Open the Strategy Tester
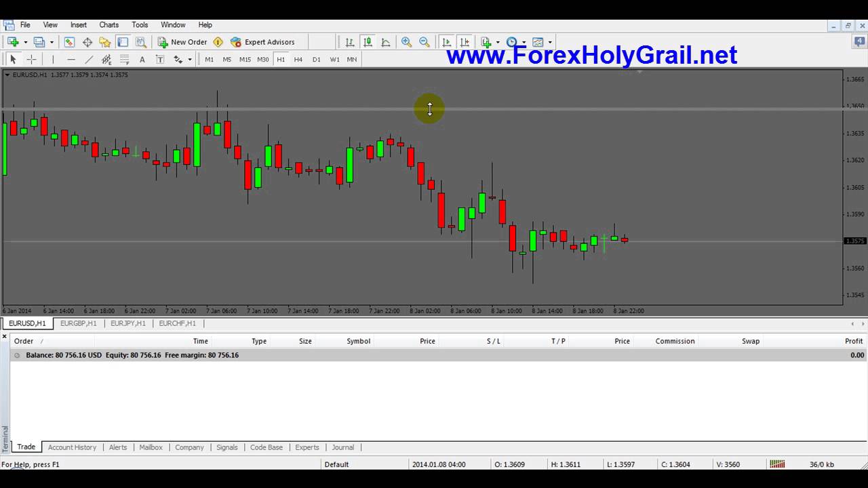Viewport: 868px width, 488px height. [x=140, y=42]
